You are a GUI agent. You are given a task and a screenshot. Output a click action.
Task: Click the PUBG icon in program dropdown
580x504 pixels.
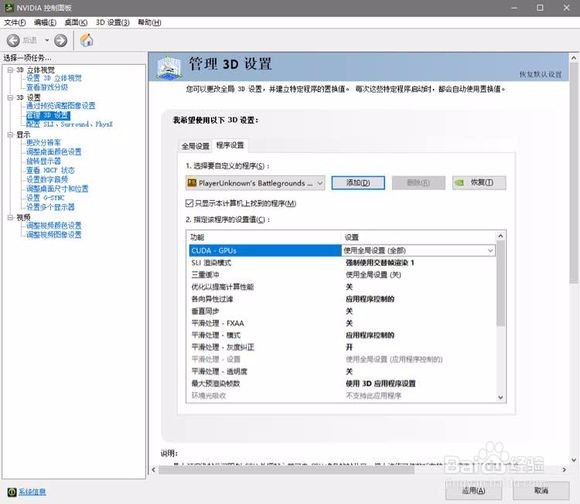coord(192,183)
